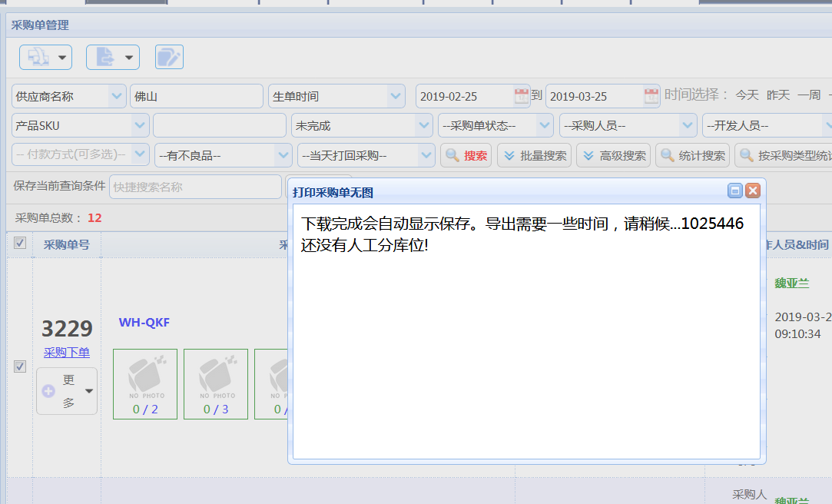Expand the 开发人员 dropdown
Screen dimensions: 832x504
[x=827, y=126]
